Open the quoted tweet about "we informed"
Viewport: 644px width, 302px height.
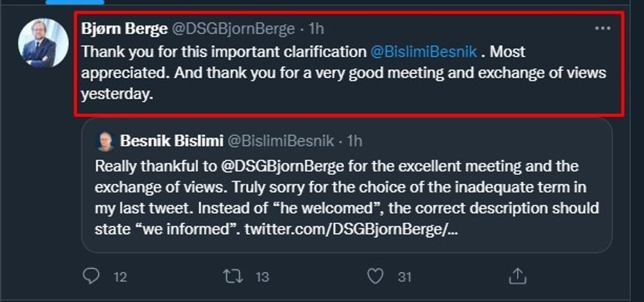(x=346, y=197)
